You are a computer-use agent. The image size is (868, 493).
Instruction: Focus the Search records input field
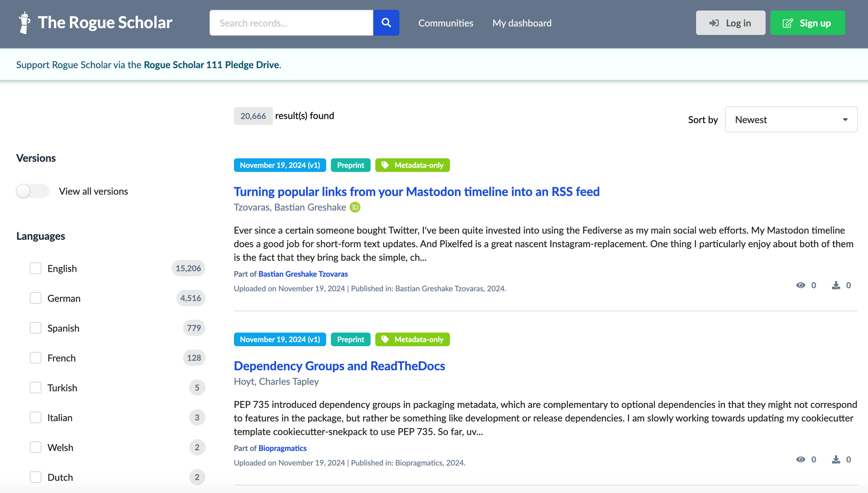[x=291, y=23]
